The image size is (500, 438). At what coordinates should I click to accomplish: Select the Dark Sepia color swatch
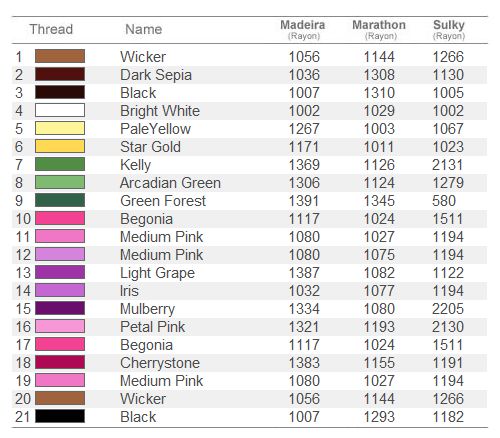pyautogui.click(x=60, y=74)
